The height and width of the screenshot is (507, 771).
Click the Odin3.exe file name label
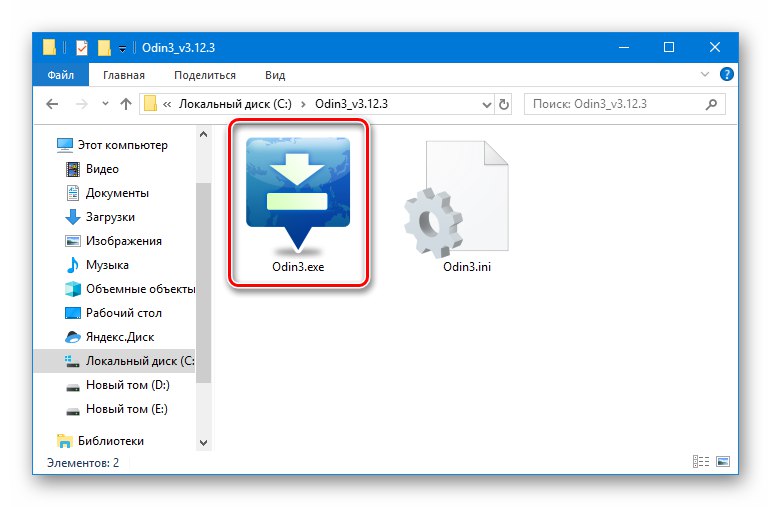pyautogui.click(x=298, y=267)
